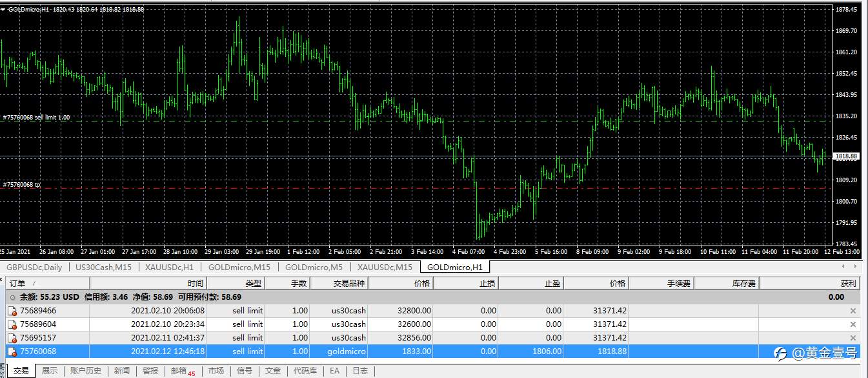Open the 邮箱 tab with 45 messages
Viewport: 868px width, 378px height.
183,371
